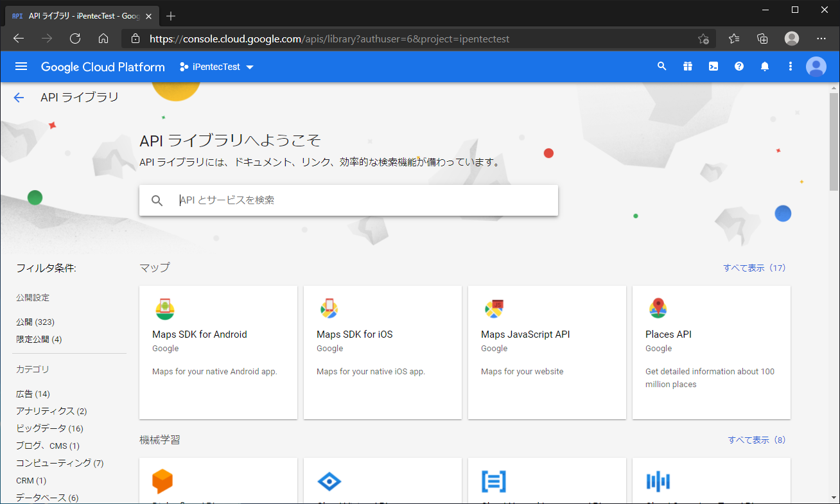Click the API ライブラリへようこそ heading
The width and height of the screenshot is (840, 504).
(x=230, y=141)
